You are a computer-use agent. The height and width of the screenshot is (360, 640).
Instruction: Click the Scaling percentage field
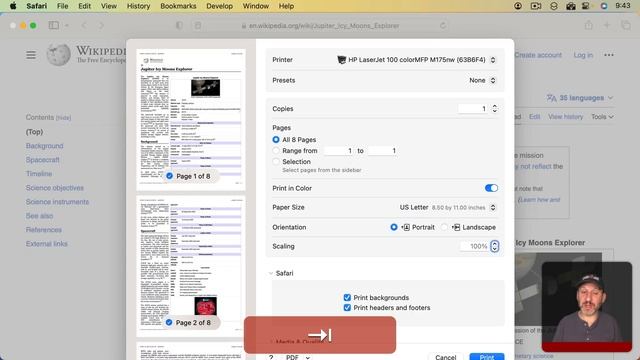tap(475, 246)
